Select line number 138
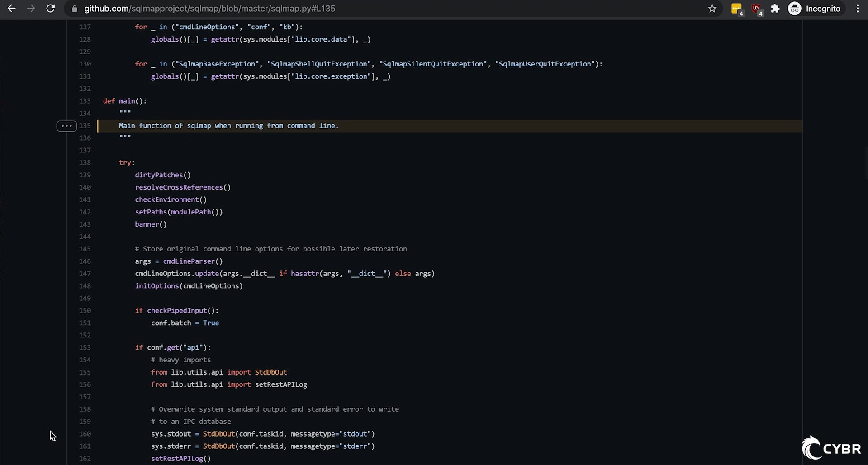The height and width of the screenshot is (465, 868). click(85, 162)
